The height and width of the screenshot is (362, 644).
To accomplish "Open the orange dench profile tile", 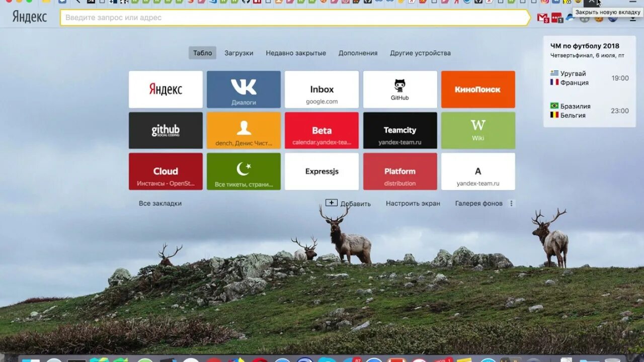I will coord(244,130).
